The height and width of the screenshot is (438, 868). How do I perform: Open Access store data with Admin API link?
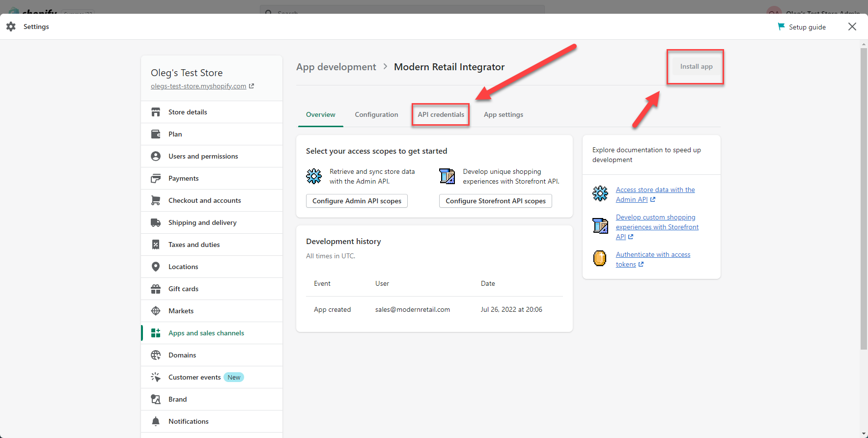[x=655, y=194]
